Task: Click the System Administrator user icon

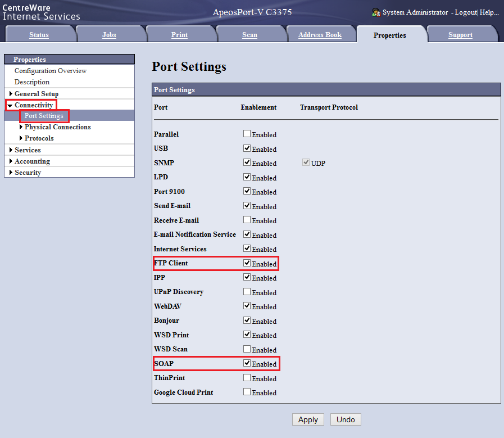Action: (x=376, y=12)
